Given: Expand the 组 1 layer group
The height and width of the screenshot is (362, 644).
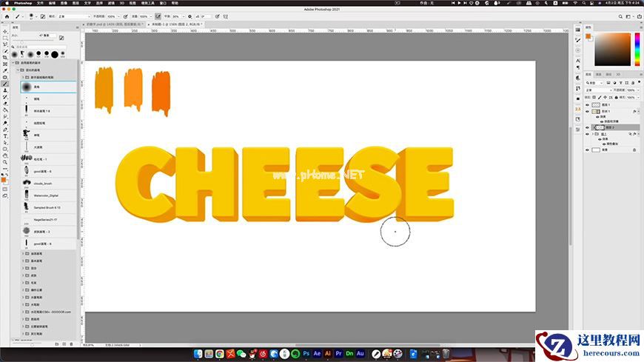Looking at the screenshot, I should coord(593,134).
